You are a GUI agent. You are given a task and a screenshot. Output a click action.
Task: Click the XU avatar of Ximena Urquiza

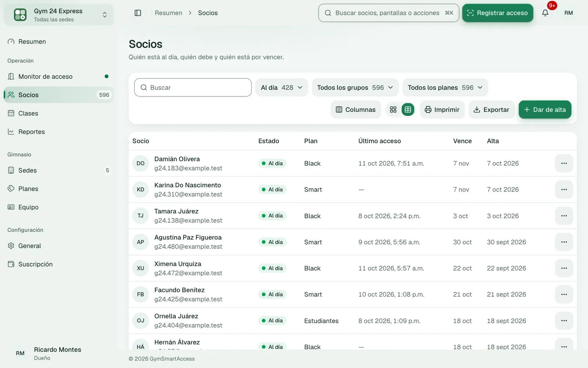coord(140,268)
